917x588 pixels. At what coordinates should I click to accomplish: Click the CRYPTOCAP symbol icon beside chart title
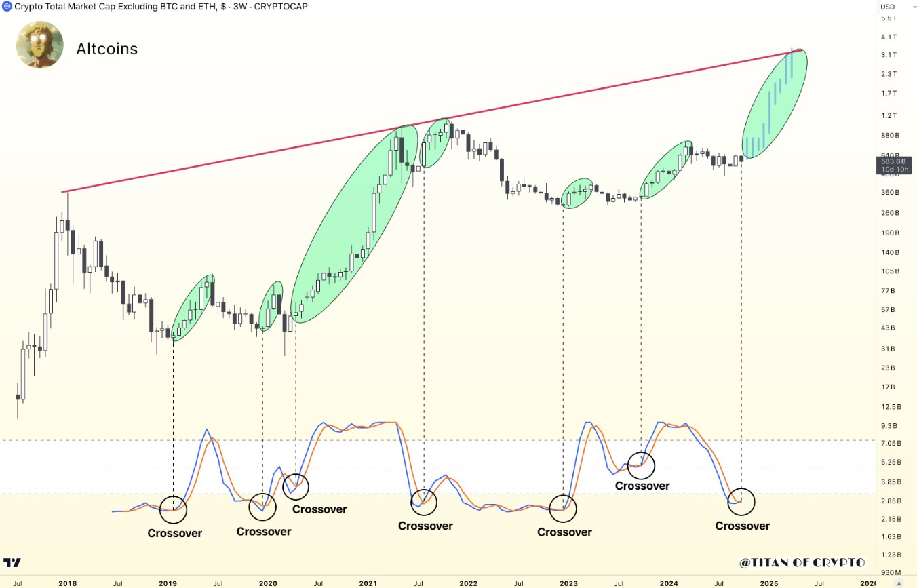coord(6,6)
